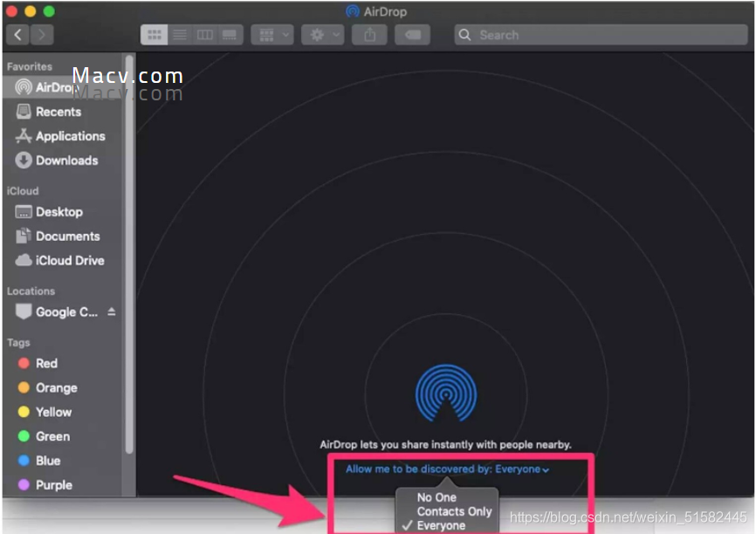Open Recents in the sidebar
This screenshot has height=534, width=756.
click(63, 112)
